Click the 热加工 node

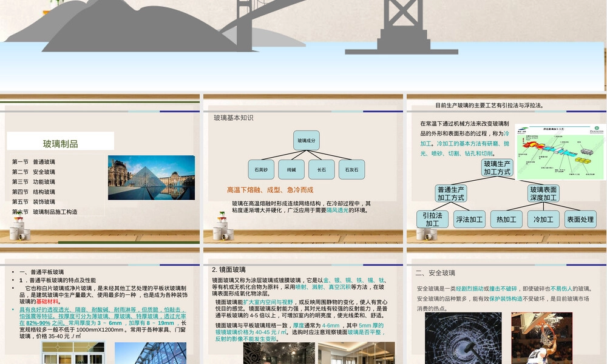pos(506,220)
